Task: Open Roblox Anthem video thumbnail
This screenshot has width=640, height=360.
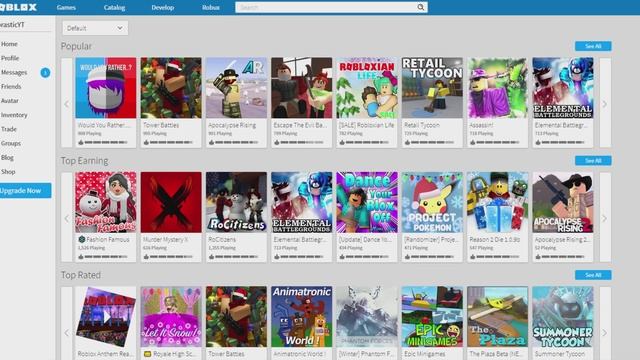Action: click(106, 316)
